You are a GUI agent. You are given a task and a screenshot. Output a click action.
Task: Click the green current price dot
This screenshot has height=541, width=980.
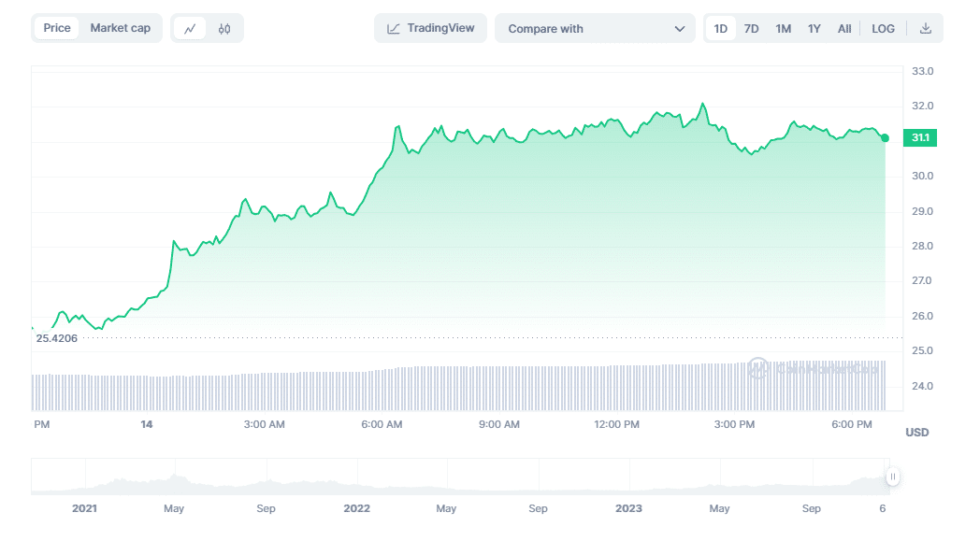click(x=885, y=138)
